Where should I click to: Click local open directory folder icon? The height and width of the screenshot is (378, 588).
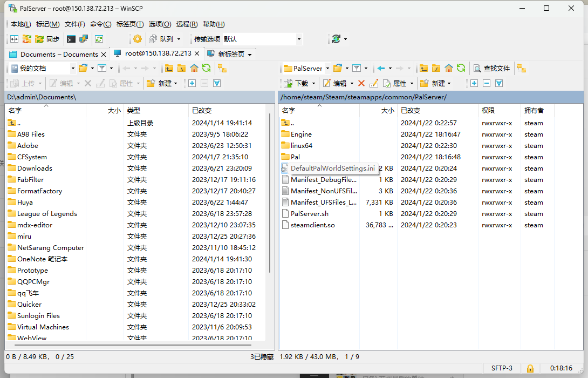tap(83, 69)
